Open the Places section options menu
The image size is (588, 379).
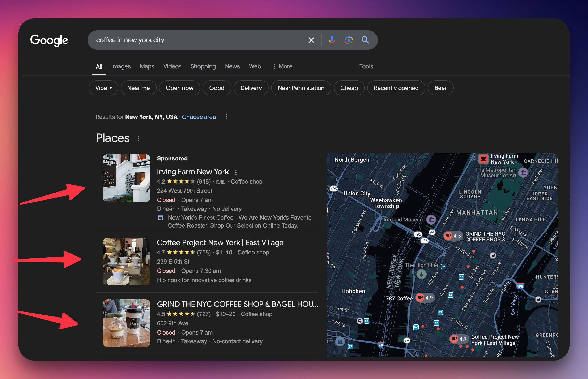(138, 139)
